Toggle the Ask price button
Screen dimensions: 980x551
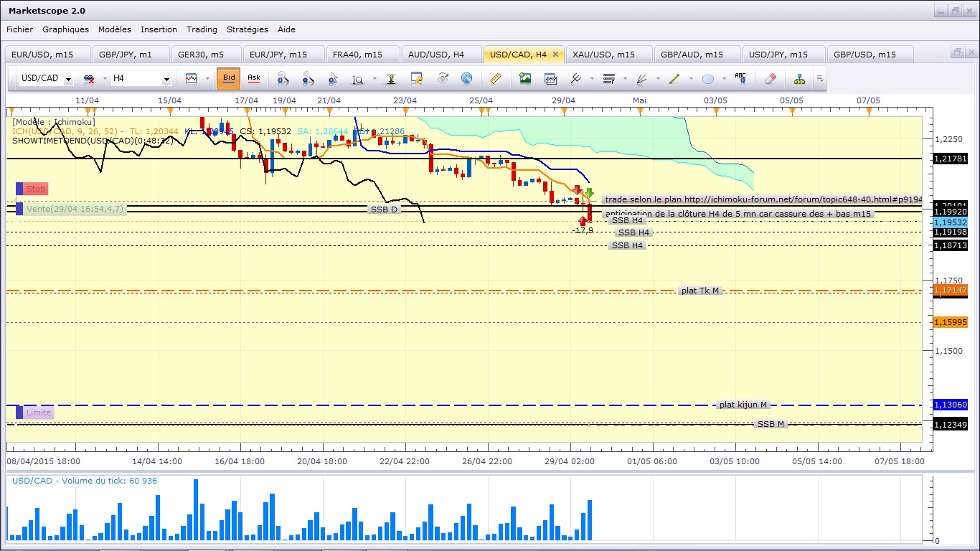(x=253, y=78)
